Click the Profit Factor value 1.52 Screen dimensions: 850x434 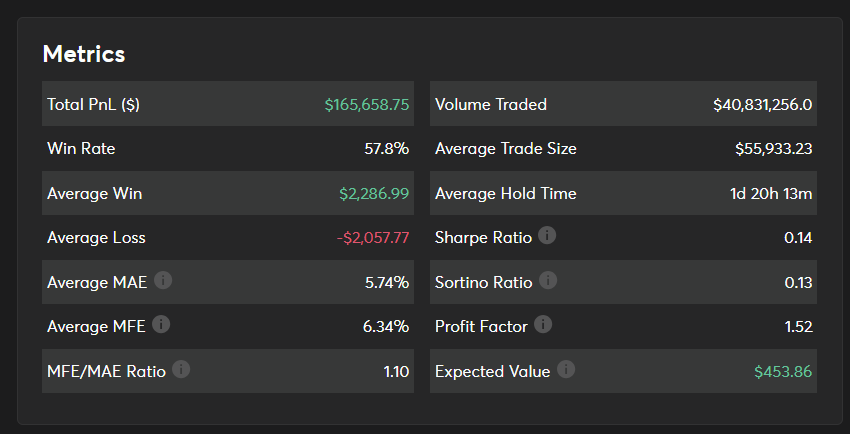coord(798,326)
